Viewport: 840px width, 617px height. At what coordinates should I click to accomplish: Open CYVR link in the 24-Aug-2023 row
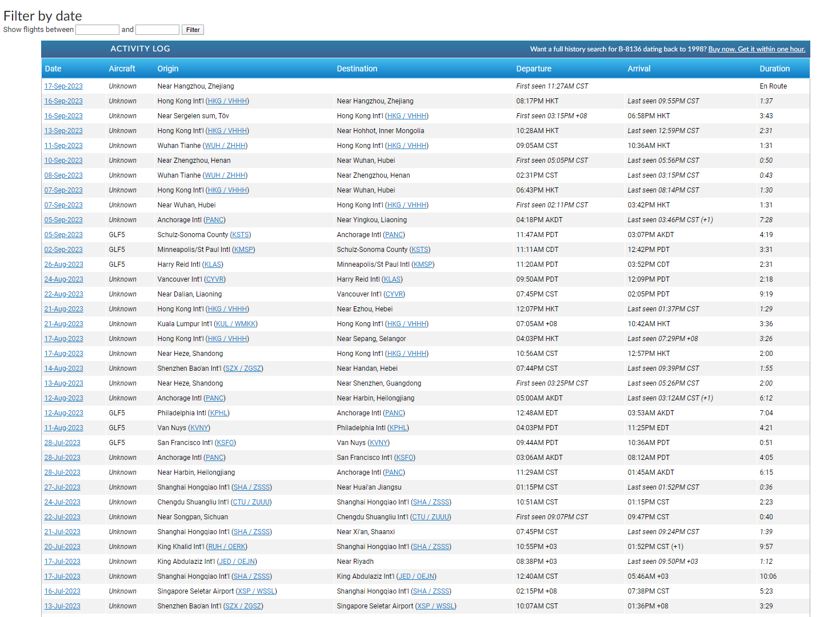tap(215, 279)
